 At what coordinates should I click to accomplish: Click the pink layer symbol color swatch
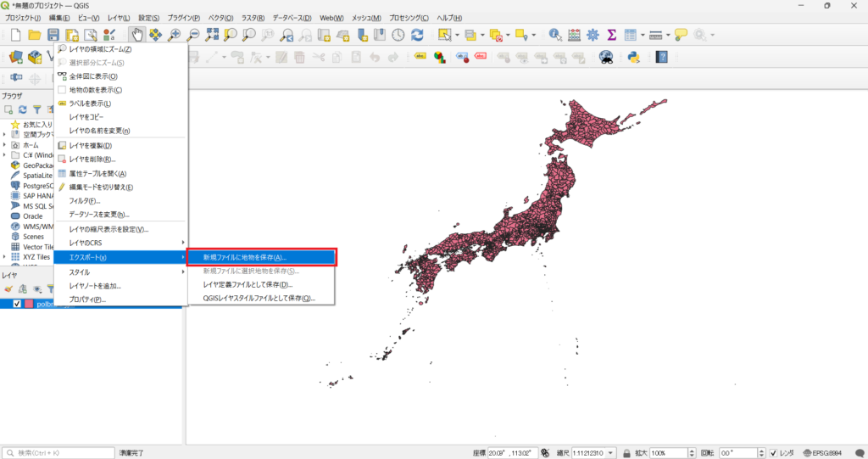click(x=30, y=304)
